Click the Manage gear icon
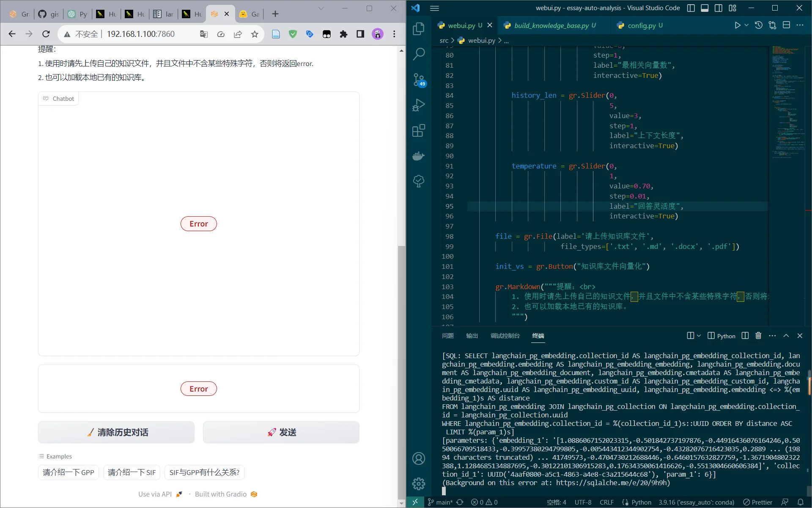Screen dimensions: 812x508 click(418, 483)
